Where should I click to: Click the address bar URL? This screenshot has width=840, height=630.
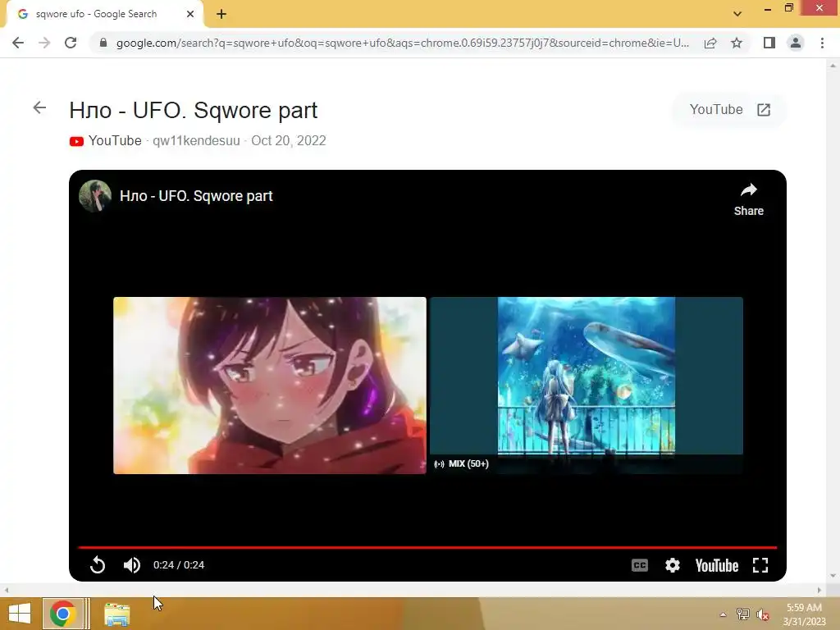[402, 43]
